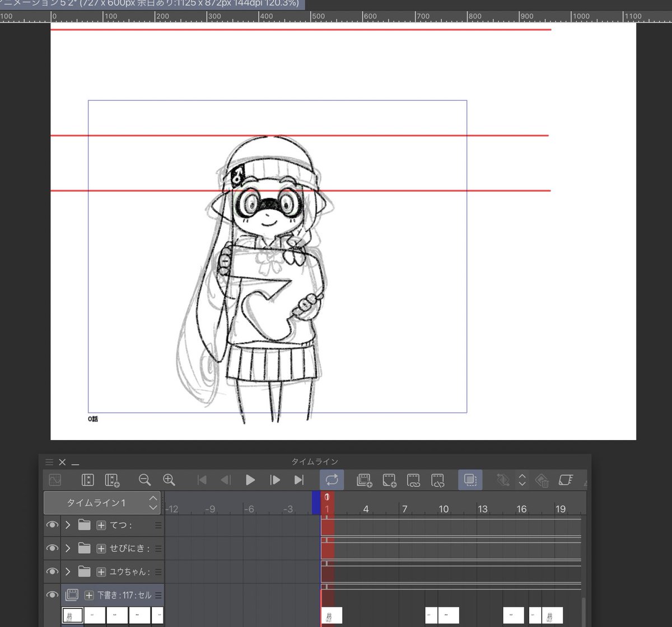Select the cel thumbnail at frame 1 in timeline
The height and width of the screenshot is (627, 672).
(x=332, y=616)
